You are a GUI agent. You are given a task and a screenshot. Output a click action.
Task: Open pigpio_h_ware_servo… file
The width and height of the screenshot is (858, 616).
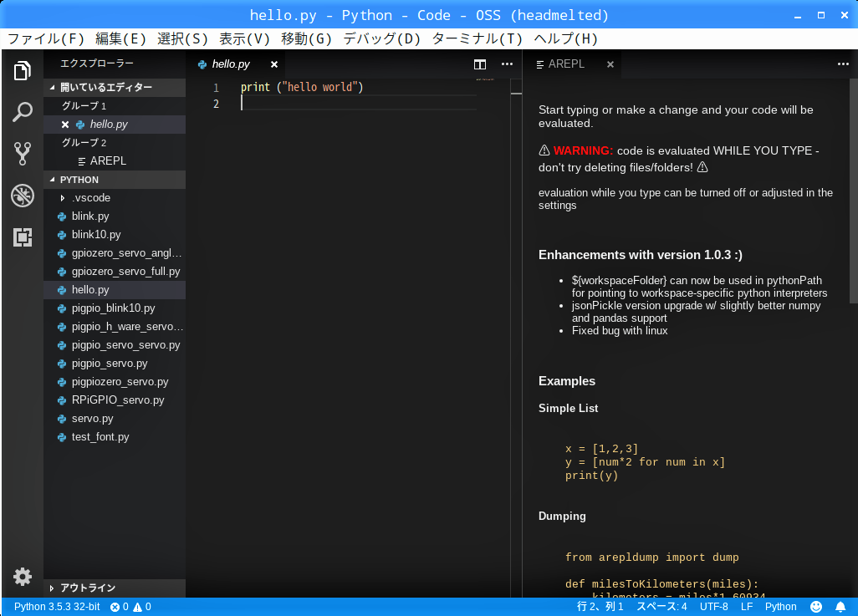115,327
